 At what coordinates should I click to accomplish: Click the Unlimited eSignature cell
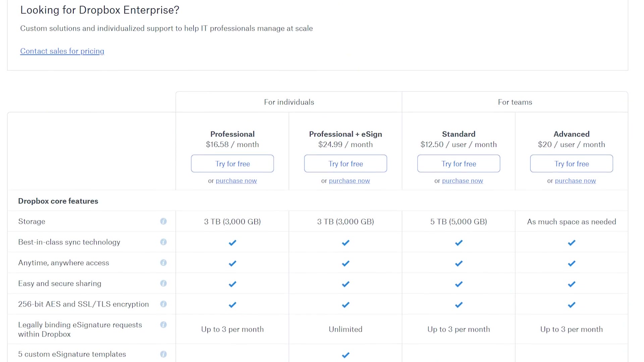tap(345, 329)
